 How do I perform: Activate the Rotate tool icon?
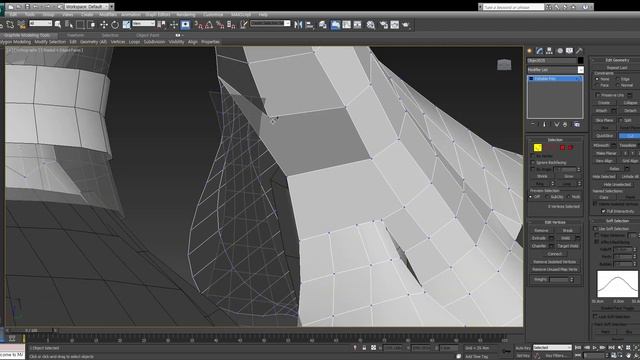(x=115, y=25)
